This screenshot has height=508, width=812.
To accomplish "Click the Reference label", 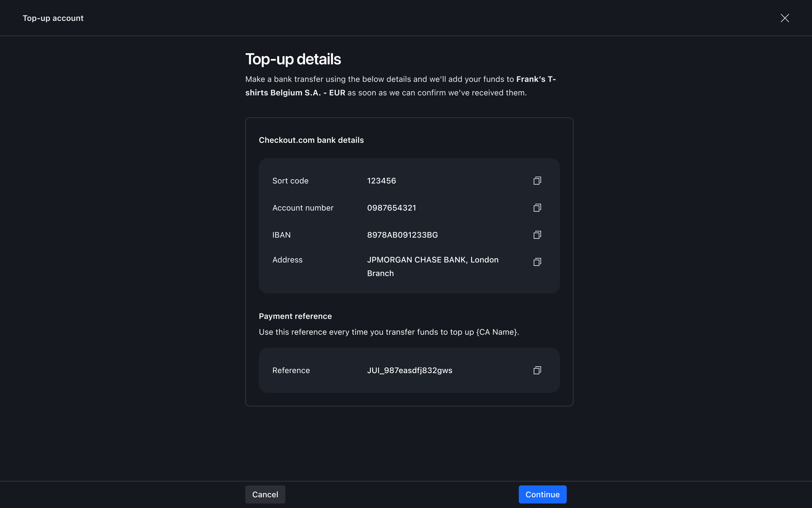I will [x=291, y=370].
